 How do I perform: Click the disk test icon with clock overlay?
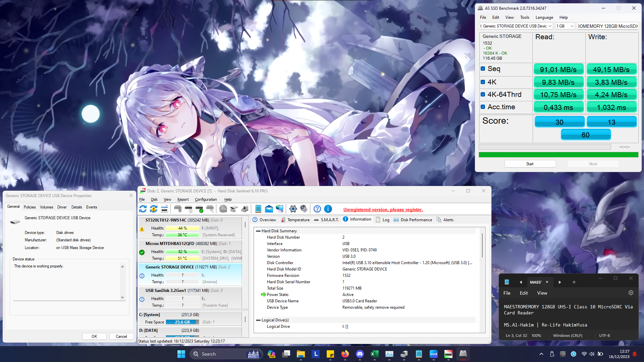click(x=189, y=209)
